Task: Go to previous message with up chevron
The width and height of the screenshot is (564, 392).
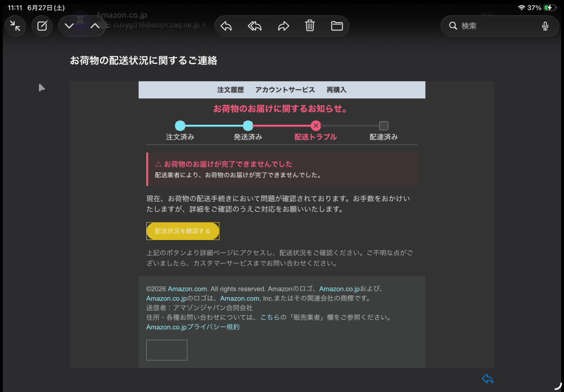Action: pos(95,26)
